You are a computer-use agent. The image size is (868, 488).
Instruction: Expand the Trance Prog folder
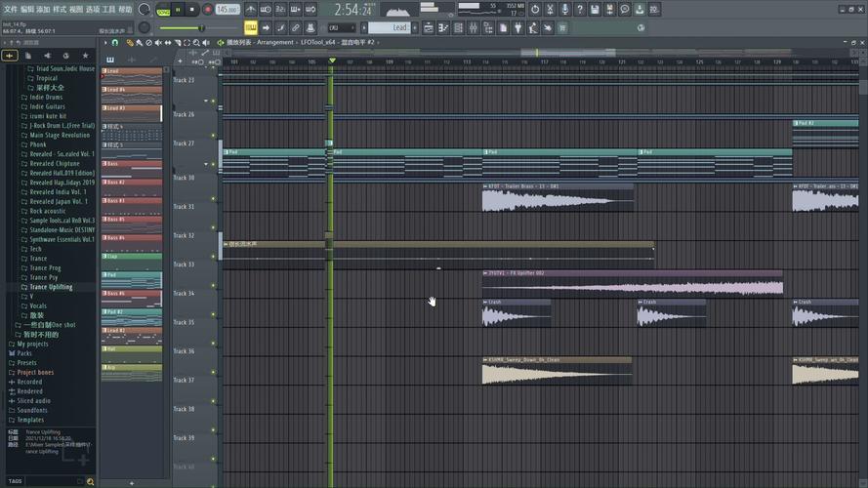point(45,267)
